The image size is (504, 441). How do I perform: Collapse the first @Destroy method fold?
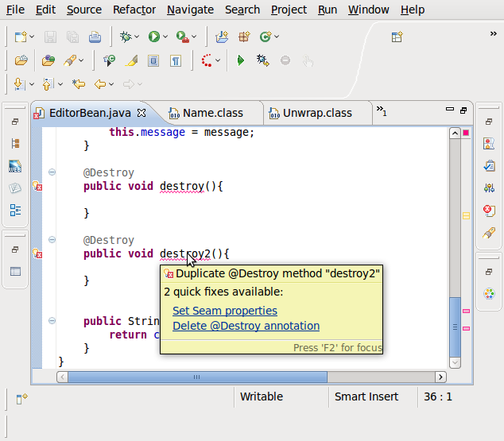click(x=52, y=172)
